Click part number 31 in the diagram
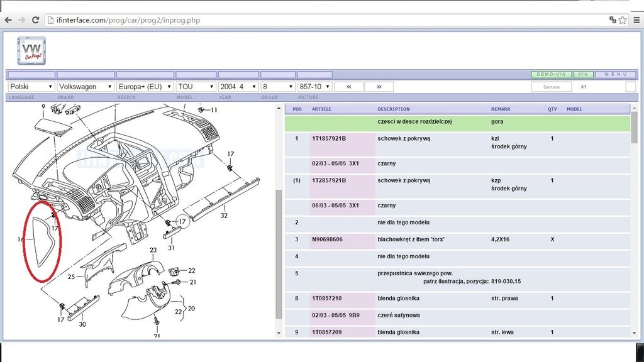 point(171,248)
